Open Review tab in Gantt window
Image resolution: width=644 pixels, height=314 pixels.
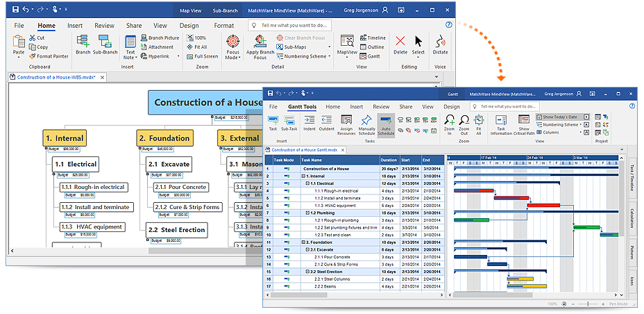click(381, 107)
